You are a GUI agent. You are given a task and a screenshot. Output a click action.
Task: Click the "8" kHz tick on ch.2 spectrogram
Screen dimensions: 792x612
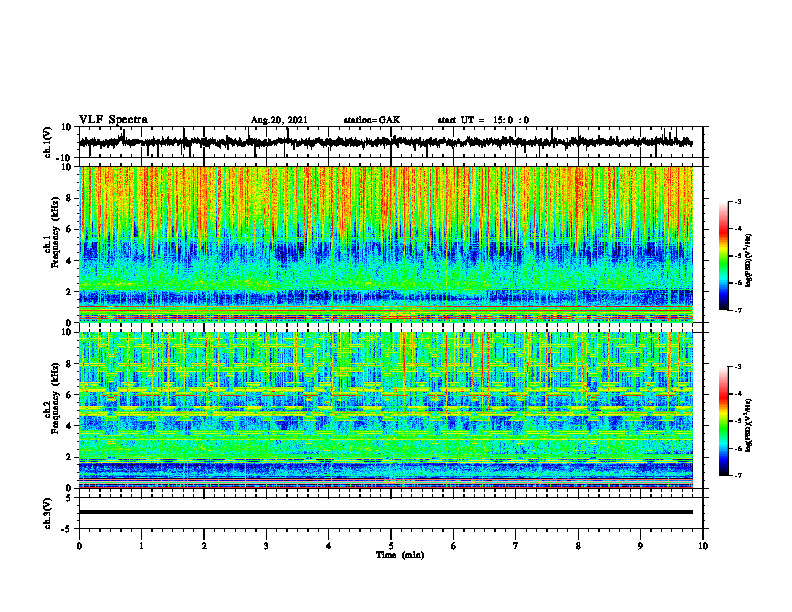(x=70, y=364)
